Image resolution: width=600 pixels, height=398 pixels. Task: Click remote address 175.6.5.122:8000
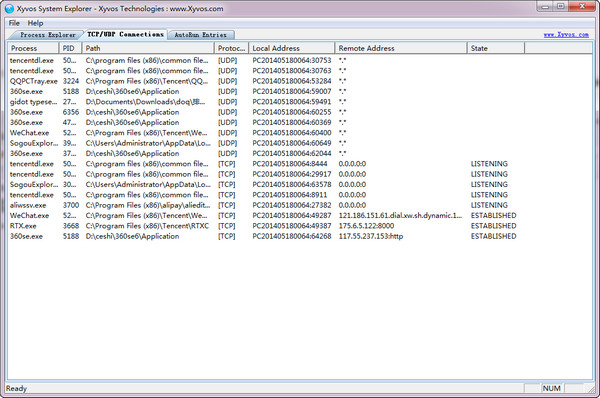[x=366, y=226]
